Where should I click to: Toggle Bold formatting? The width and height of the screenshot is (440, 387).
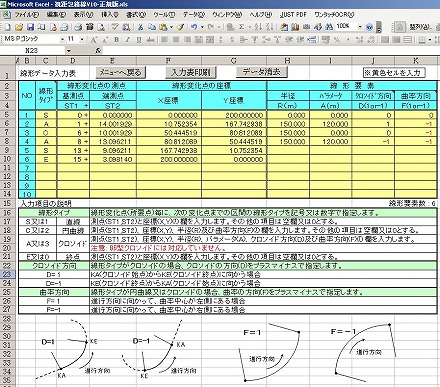click(x=116, y=40)
